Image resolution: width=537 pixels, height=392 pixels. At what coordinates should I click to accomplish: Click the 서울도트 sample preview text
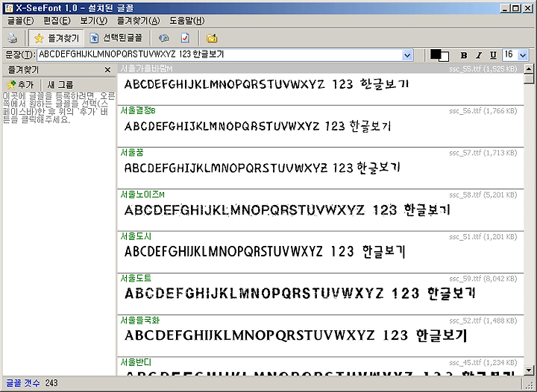pos(300,294)
